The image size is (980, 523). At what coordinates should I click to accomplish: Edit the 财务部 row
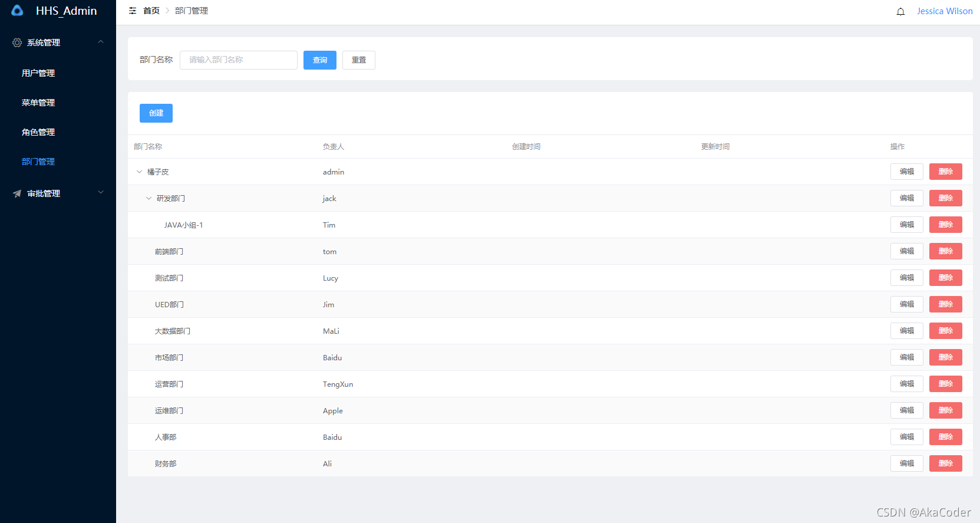coord(907,463)
